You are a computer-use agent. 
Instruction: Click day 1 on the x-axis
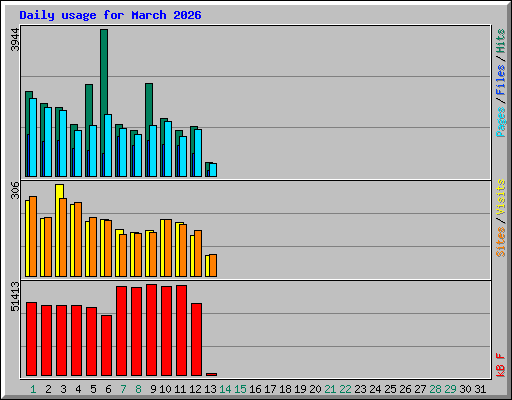tap(33, 389)
